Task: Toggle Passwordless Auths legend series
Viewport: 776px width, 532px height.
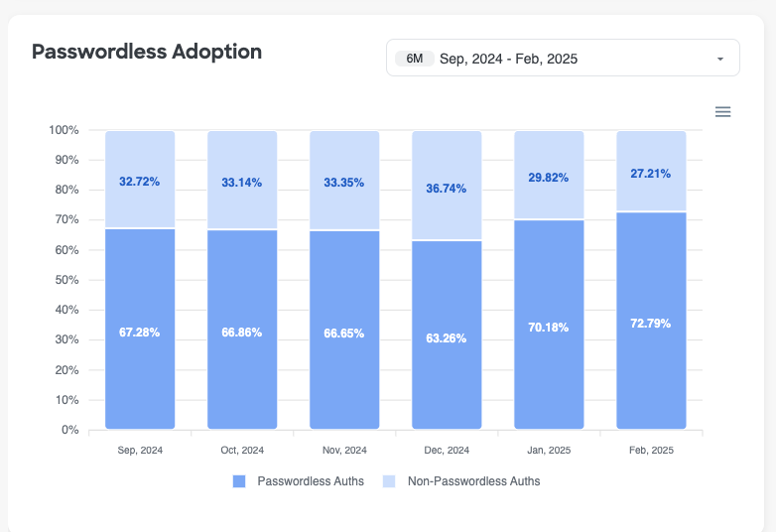Action: 311,481
